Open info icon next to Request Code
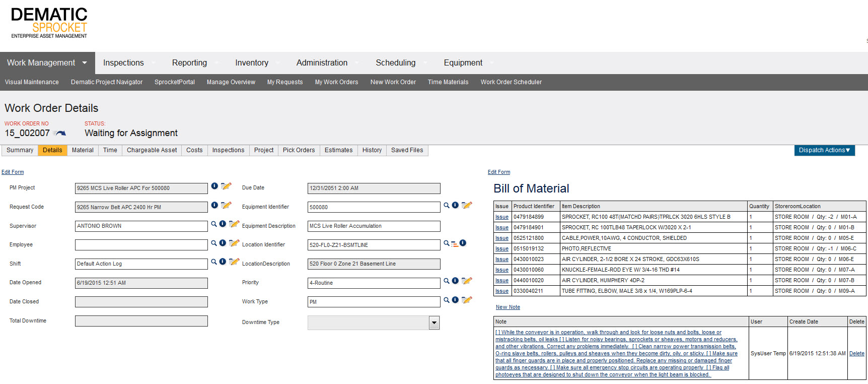The height and width of the screenshot is (384, 868). pyautogui.click(x=214, y=205)
